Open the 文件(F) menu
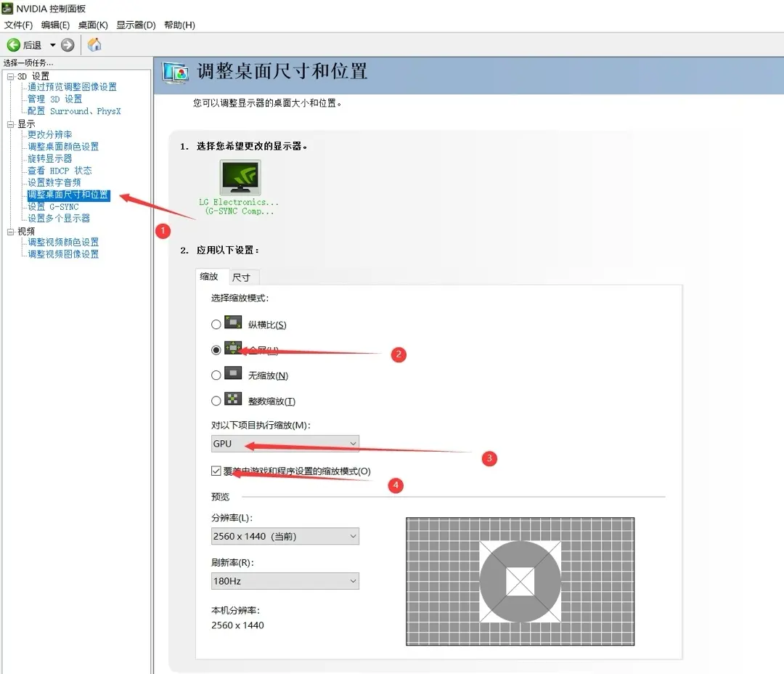This screenshot has width=784, height=674. tap(18, 25)
